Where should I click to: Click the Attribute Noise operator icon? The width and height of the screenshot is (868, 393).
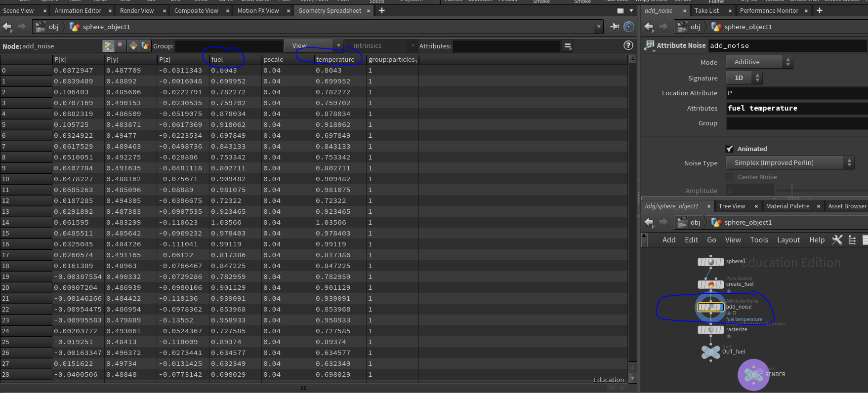649,45
